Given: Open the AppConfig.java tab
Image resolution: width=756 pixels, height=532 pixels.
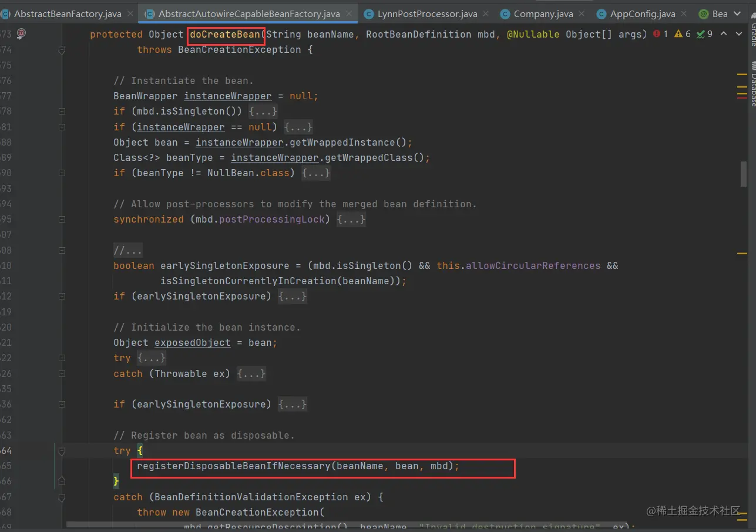Looking at the screenshot, I should pos(642,14).
